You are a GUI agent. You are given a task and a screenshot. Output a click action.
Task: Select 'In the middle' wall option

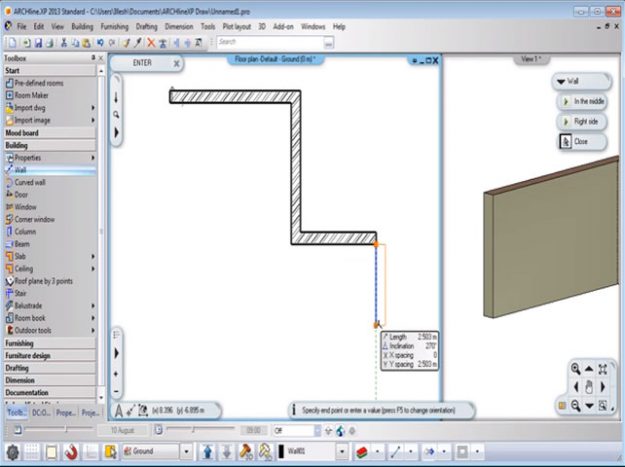click(x=588, y=102)
